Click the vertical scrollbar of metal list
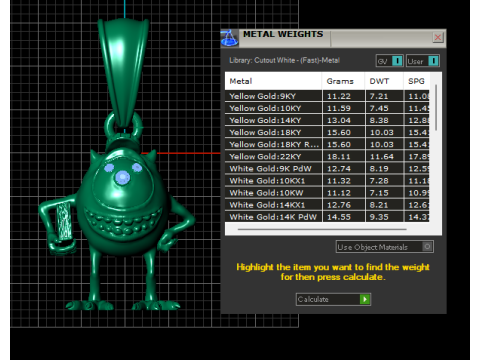 436,108
